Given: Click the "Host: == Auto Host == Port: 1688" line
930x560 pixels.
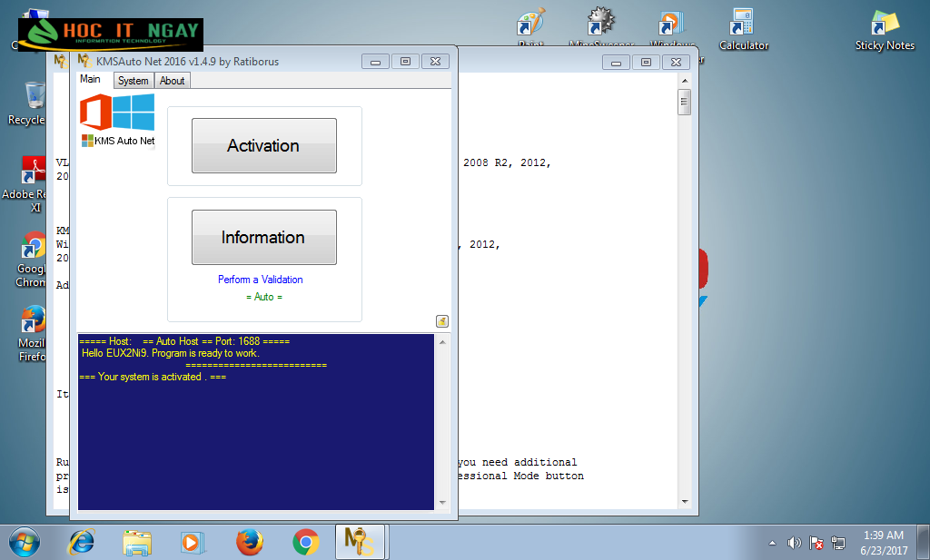Looking at the screenshot, I should click(184, 341).
